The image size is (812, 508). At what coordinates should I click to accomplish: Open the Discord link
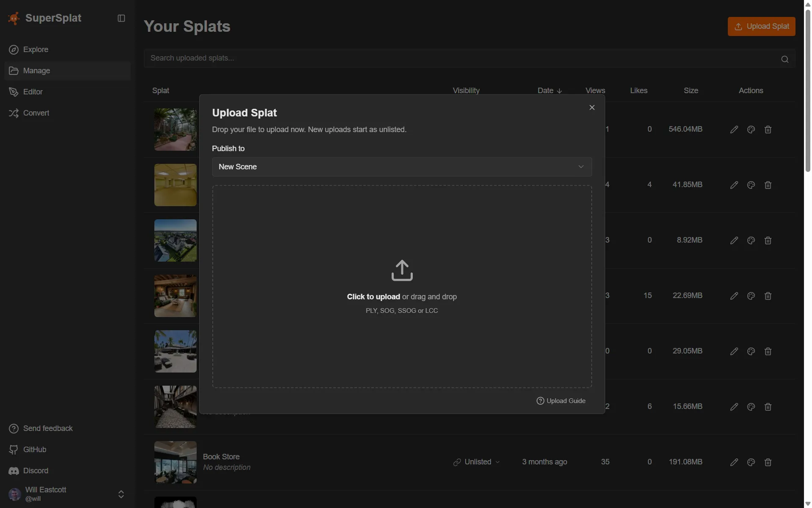(68, 471)
